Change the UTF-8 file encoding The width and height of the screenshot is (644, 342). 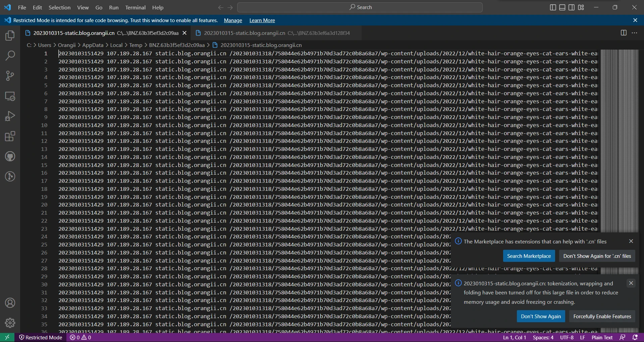point(567,337)
